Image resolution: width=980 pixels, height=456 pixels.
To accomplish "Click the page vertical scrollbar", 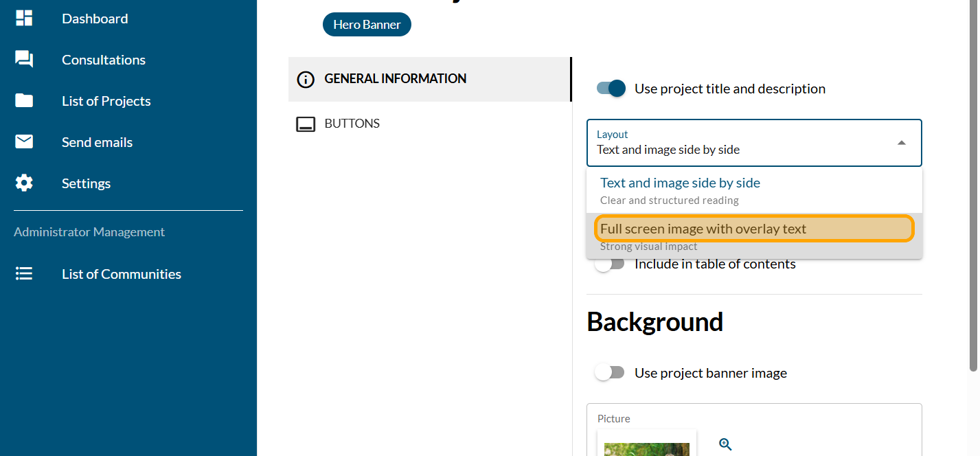I will click(973, 185).
